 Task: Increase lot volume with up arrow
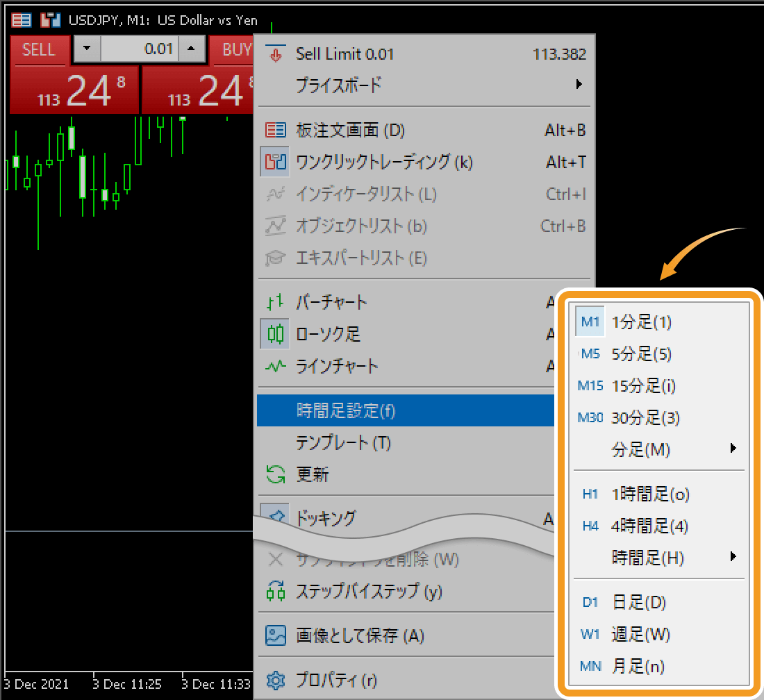191,49
